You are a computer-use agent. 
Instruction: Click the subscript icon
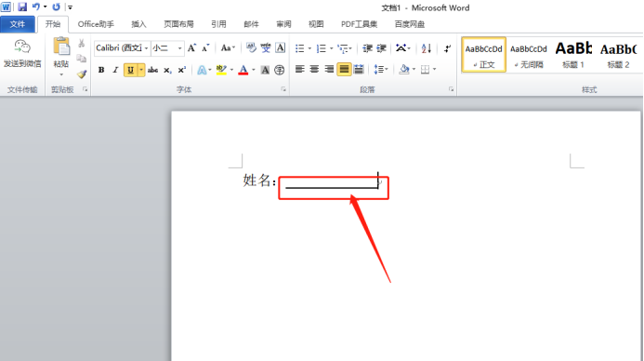167,71
